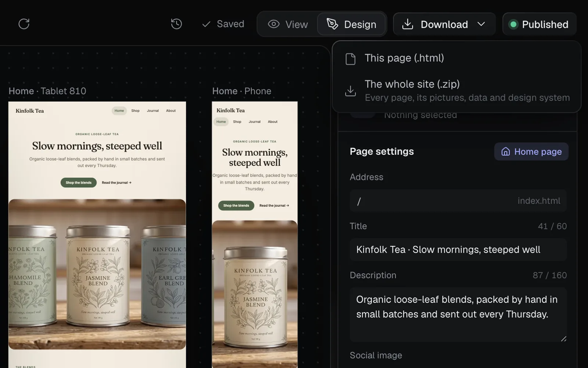Click the Page settings heading
This screenshot has height=368, width=588.
pos(382,152)
